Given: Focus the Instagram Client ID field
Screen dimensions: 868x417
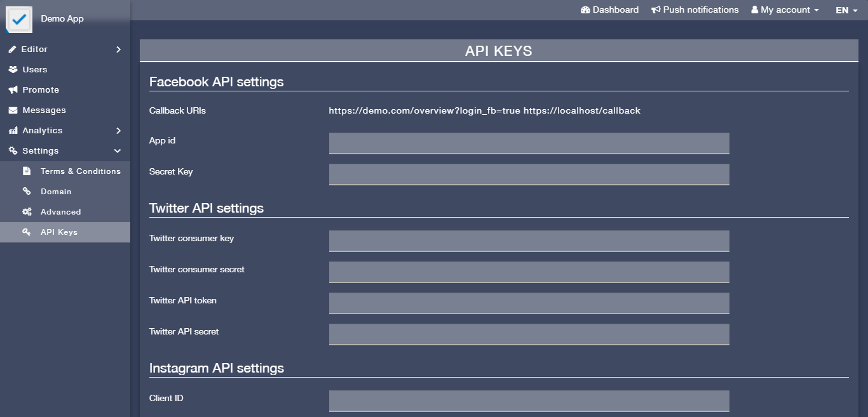Looking at the screenshot, I should point(529,401).
